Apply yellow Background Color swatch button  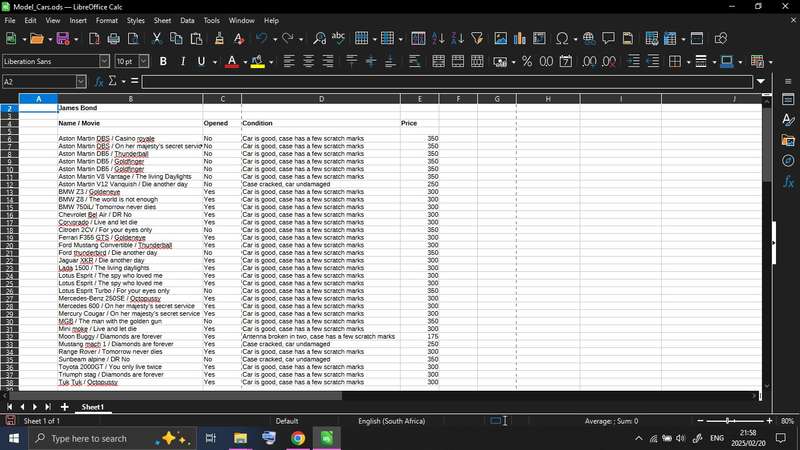258,62
